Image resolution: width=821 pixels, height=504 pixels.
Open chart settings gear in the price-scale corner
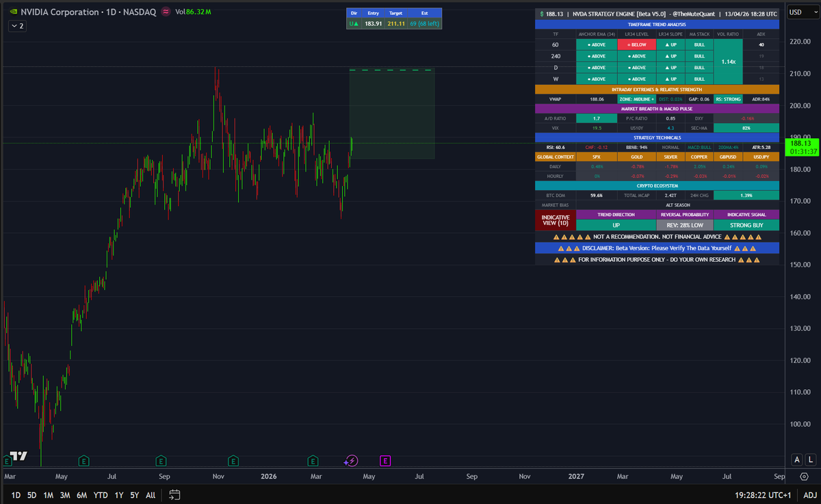(803, 477)
